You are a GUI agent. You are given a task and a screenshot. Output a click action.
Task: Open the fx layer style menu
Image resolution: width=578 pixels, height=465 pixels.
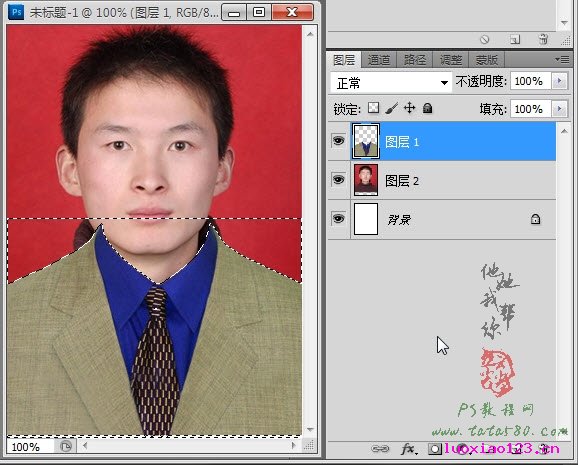(408, 449)
